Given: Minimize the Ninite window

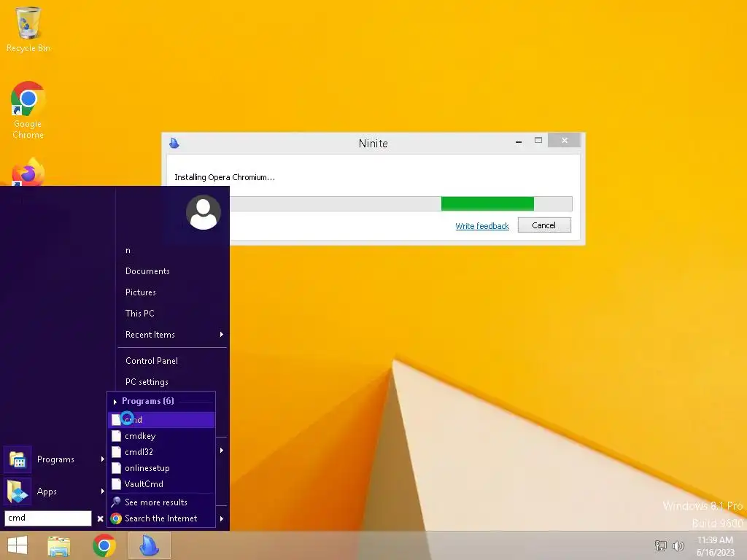Looking at the screenshot, I should tap(519, 141).
